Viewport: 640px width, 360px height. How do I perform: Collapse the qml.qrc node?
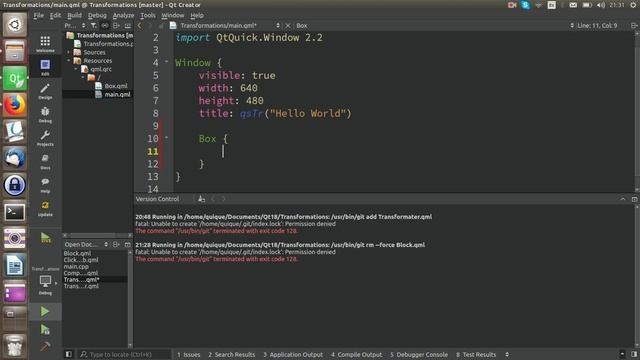76,69
